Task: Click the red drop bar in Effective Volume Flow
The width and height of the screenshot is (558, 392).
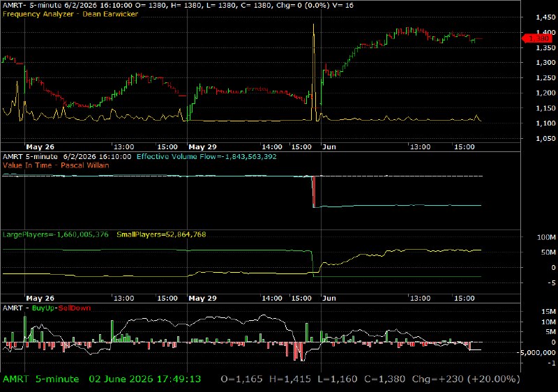Action: 313,192
